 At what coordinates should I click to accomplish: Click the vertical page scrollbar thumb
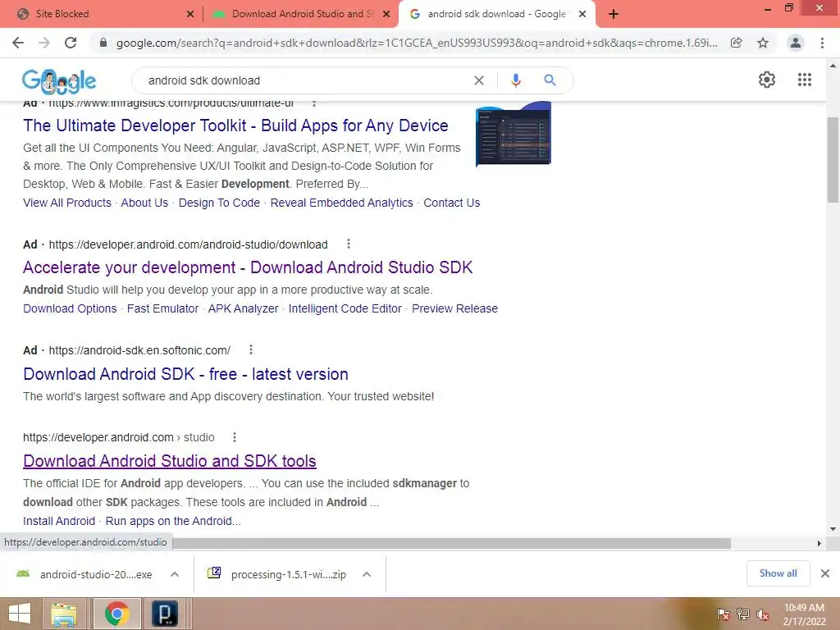[833, 160]
